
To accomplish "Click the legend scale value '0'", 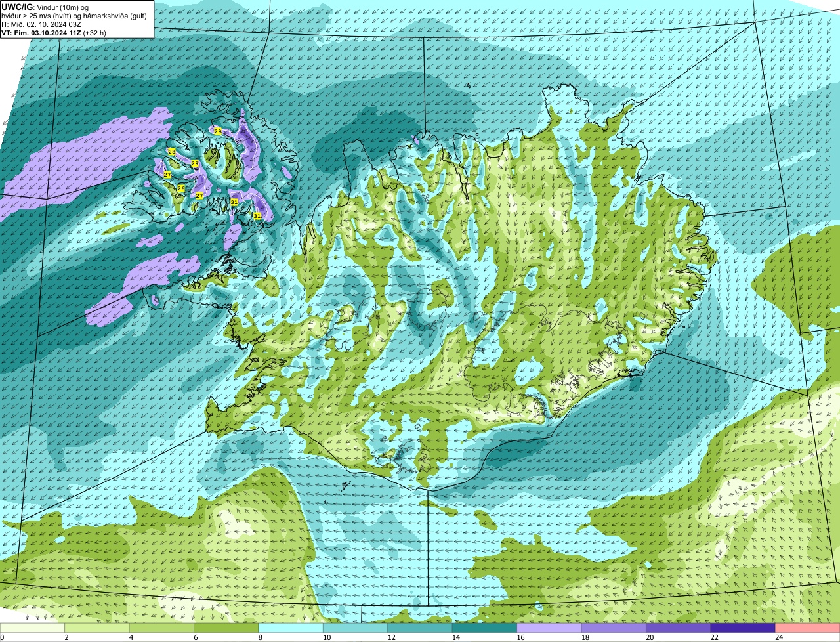I will pyautogui.click(x=2, y=637).
